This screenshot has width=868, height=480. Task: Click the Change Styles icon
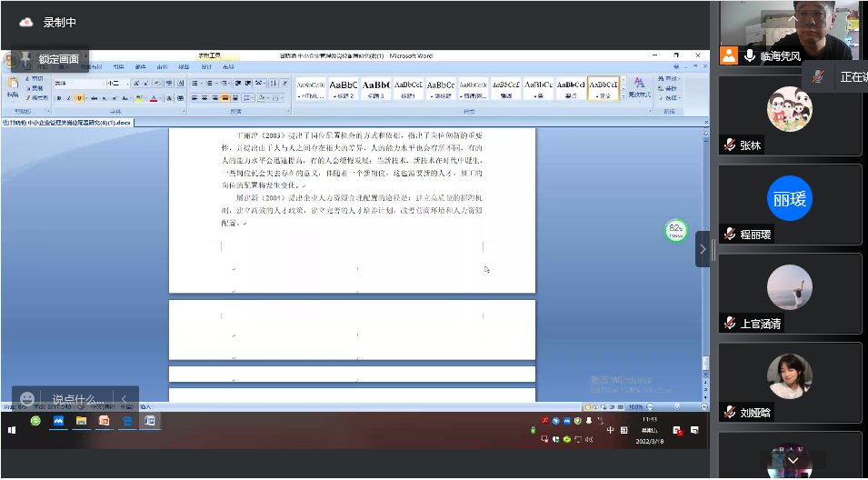click(x=638, y=87)
